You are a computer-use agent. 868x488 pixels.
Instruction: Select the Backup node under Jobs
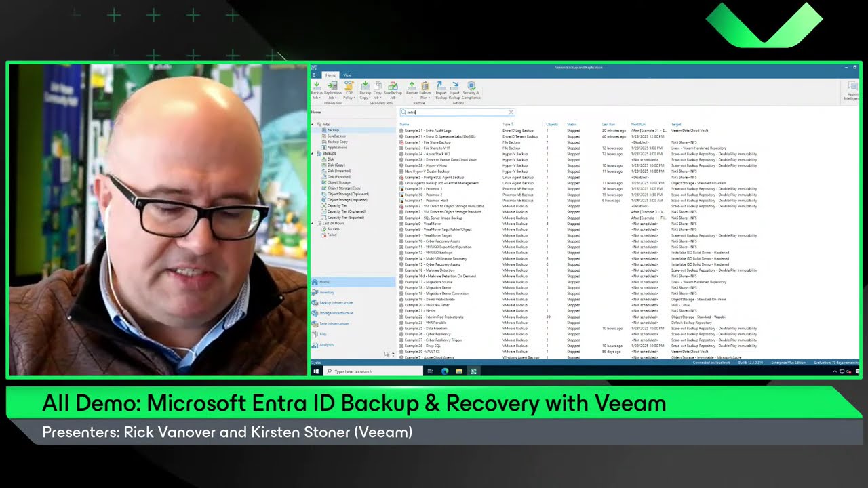tap(332, 130)
